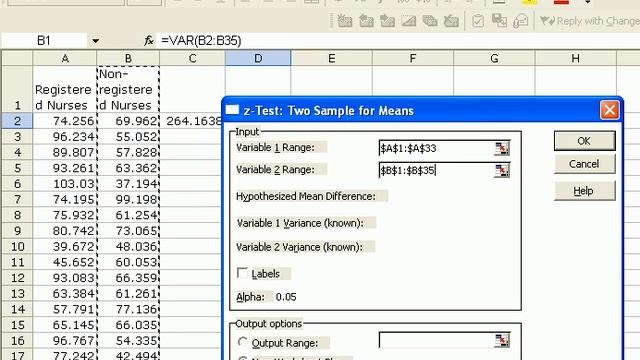Click the cell with value 99.198
The height and width of the screenshot is (360, 640).
point(128,200)
